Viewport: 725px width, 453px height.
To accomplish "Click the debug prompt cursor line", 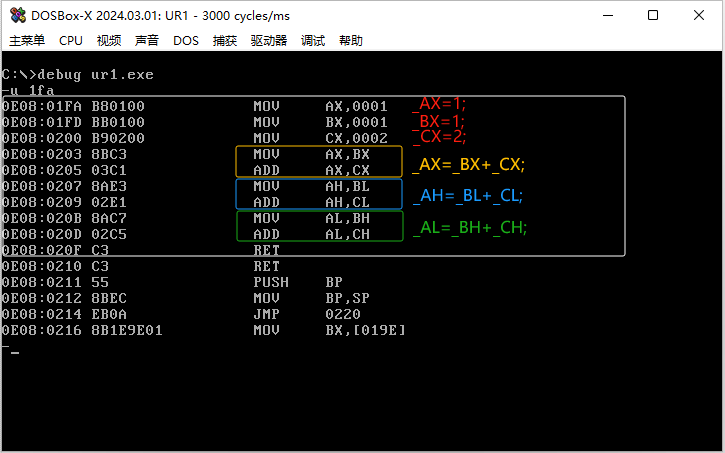I will point(11,349).
